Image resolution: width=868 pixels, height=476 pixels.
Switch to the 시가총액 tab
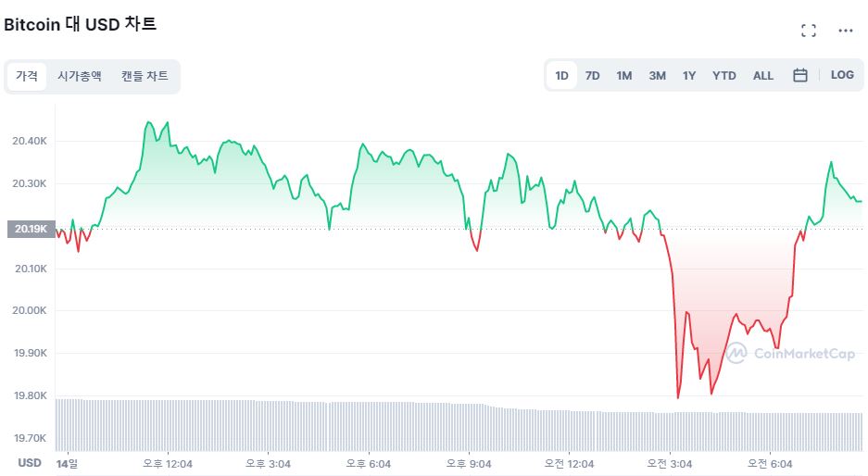[x=80, y=76]
